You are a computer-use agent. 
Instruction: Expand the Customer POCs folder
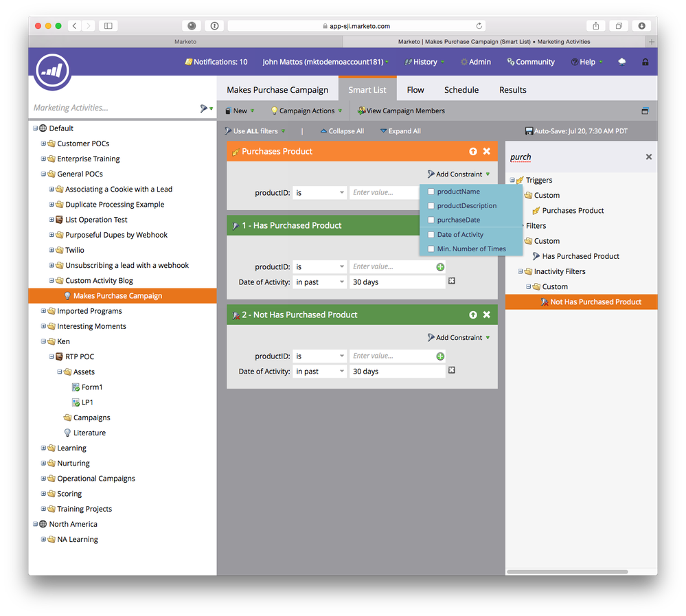coord(43,144)
